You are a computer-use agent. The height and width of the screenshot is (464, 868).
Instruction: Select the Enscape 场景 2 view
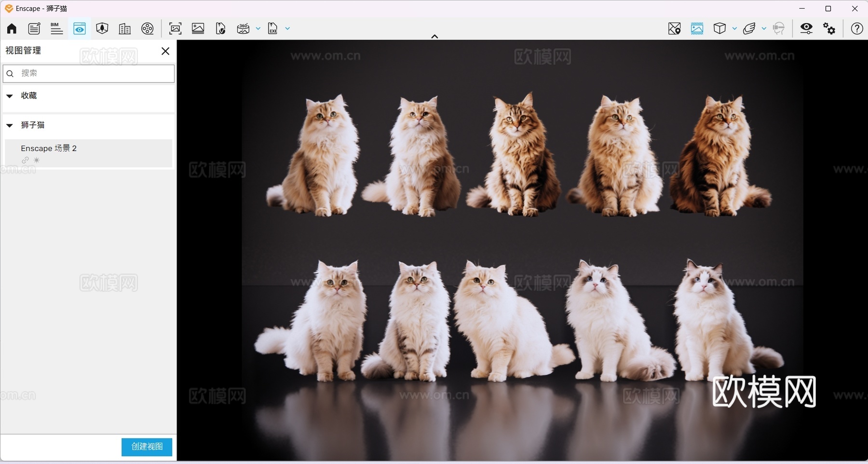(88, 153)
